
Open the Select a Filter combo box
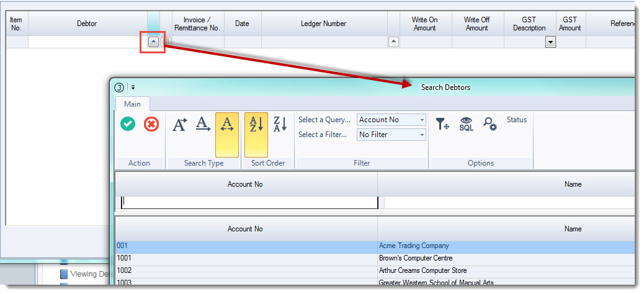click(391, 135)
